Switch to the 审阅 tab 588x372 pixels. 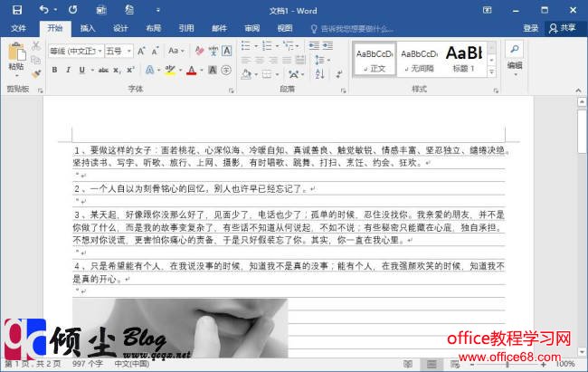(252, 28)
